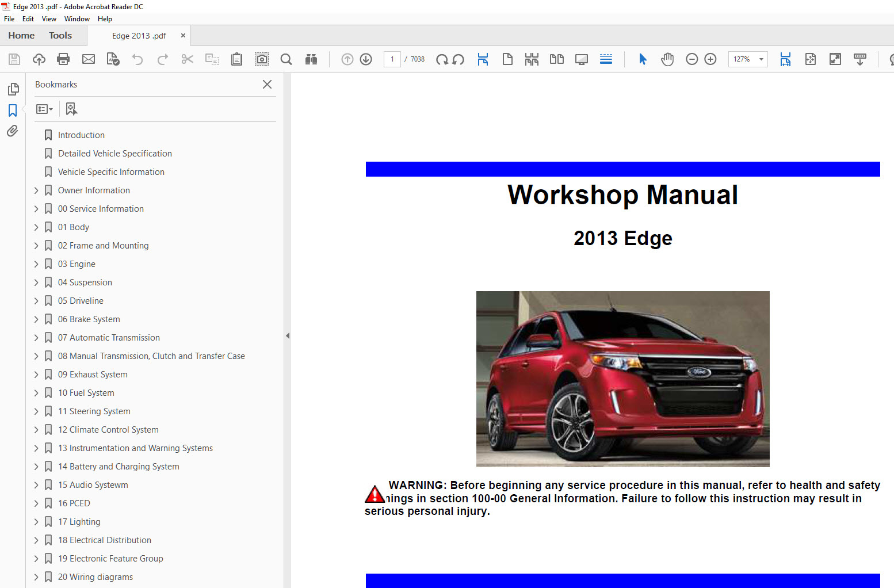
Task: Expand the 06 Brake System bookmark
Action: pyautogui.click(x=36, y=319)
